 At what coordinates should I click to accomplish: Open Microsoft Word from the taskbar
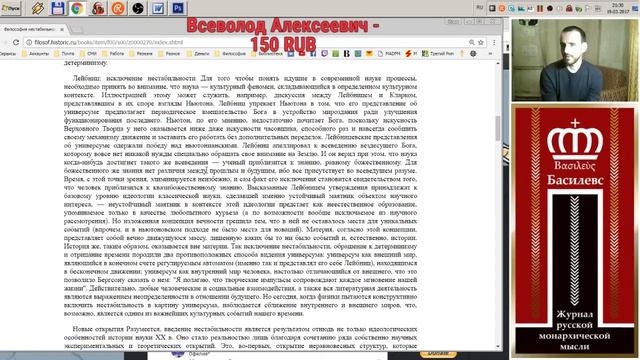[x=158, y=8]
